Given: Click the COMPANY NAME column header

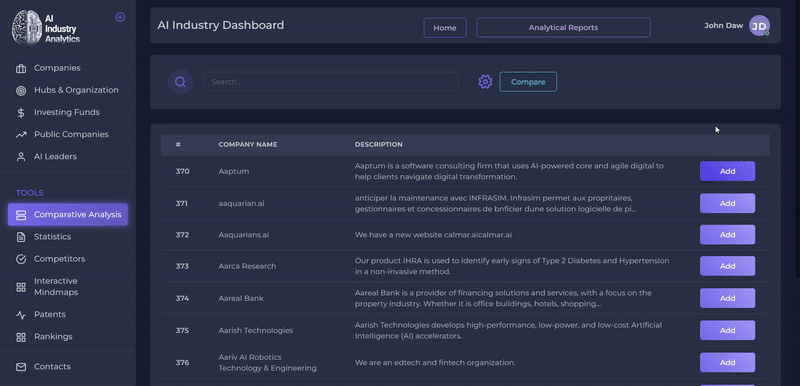Looking at the screenshot, I should pos(248,144).
